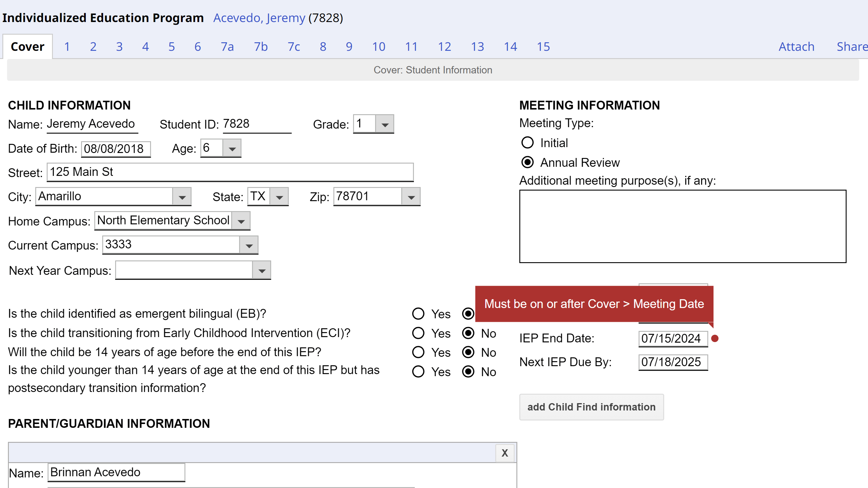Open the Home Campus dropdown menu
Image resolution: width=868 pixels, height=488 pixels.
(241, 221)
